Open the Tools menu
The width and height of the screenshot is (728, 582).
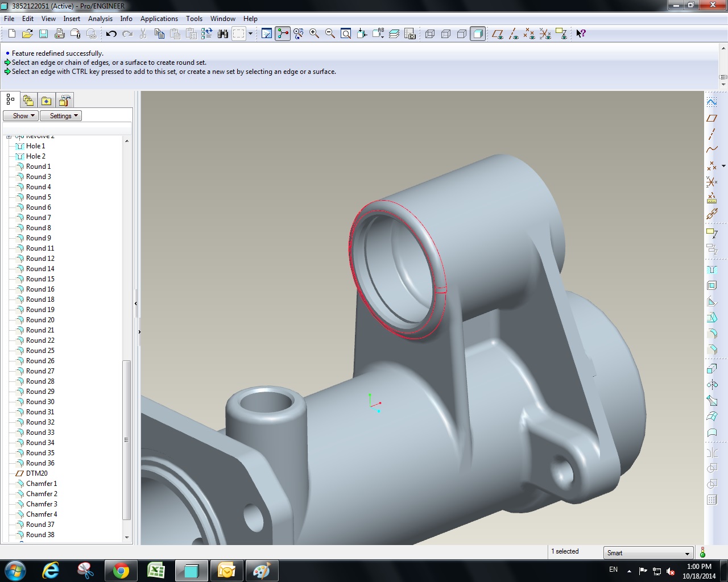pos(194,19)
